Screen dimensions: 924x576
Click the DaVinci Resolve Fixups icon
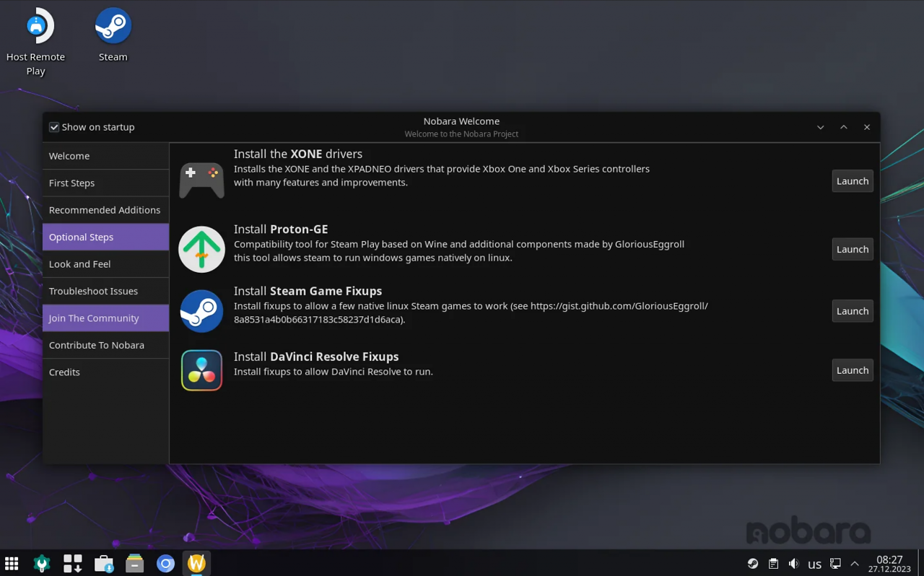[201, 370]
